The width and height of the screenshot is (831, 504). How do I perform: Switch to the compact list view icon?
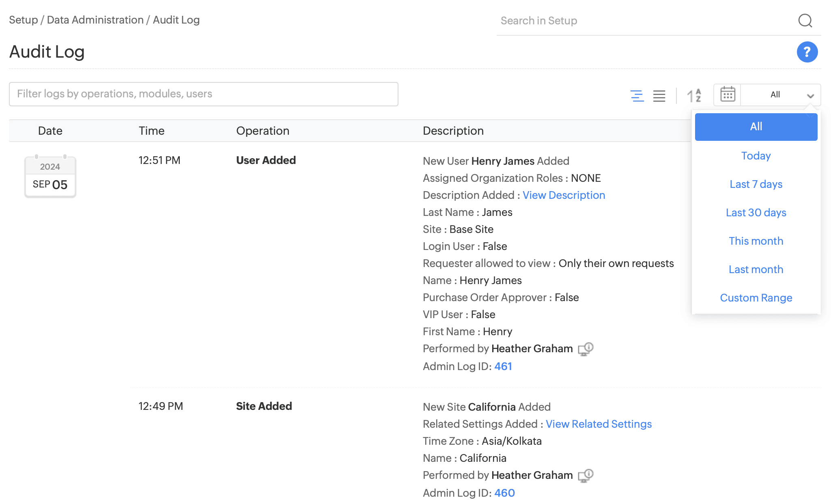pos(659,96)
